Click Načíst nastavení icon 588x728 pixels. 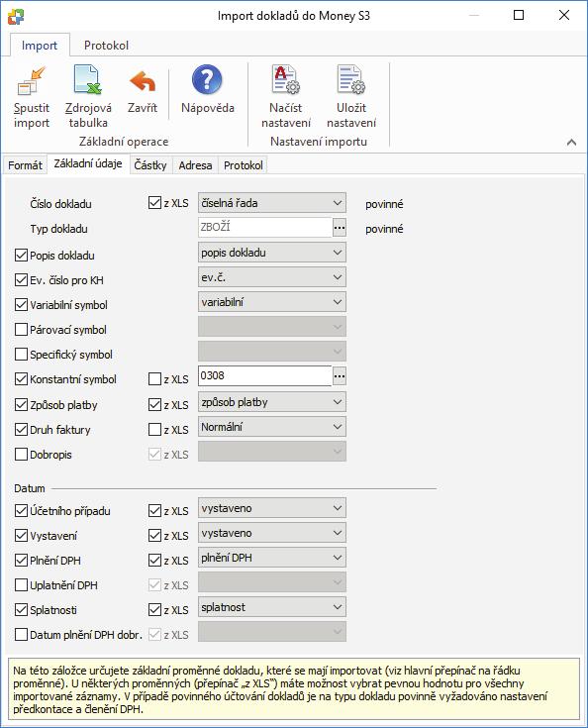285,80
